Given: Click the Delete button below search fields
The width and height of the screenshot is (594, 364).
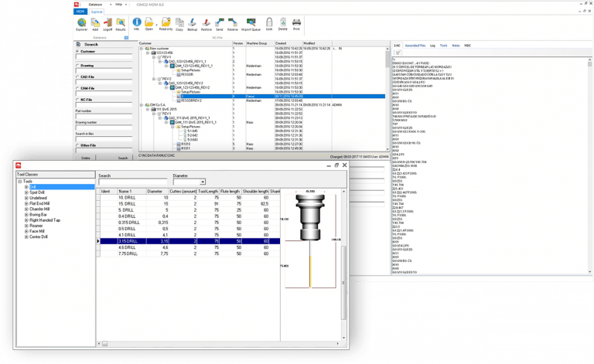Looking at the screenshot, I should 86,157.
